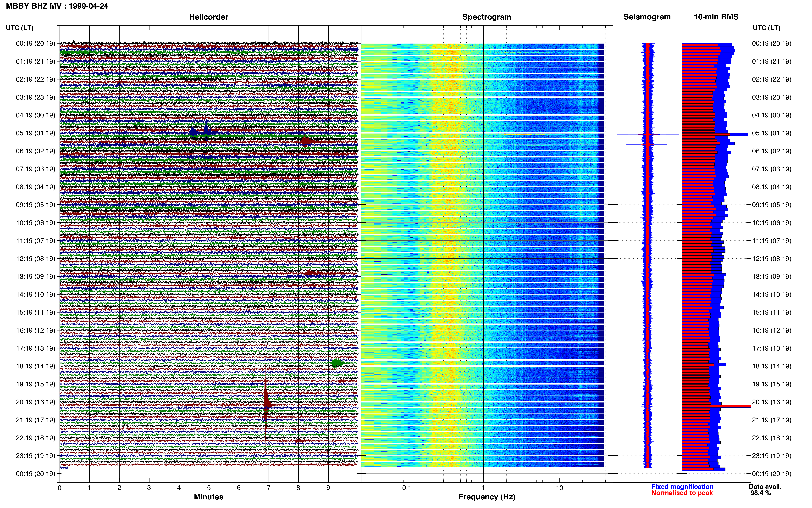Image resolution: width=812 pixels, height=508 pixels.
Task: Click right time label 10:19 (06:19)
Action: [772, 223]
